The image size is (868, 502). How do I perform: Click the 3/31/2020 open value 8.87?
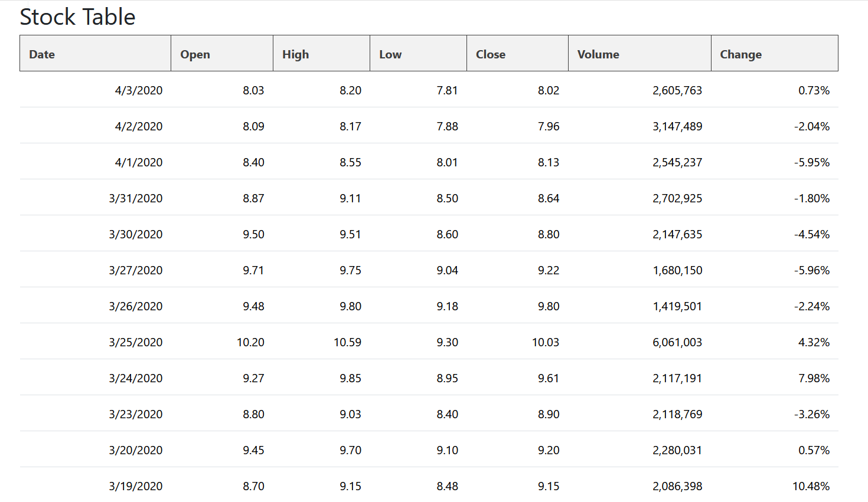(x=253, y=198)
